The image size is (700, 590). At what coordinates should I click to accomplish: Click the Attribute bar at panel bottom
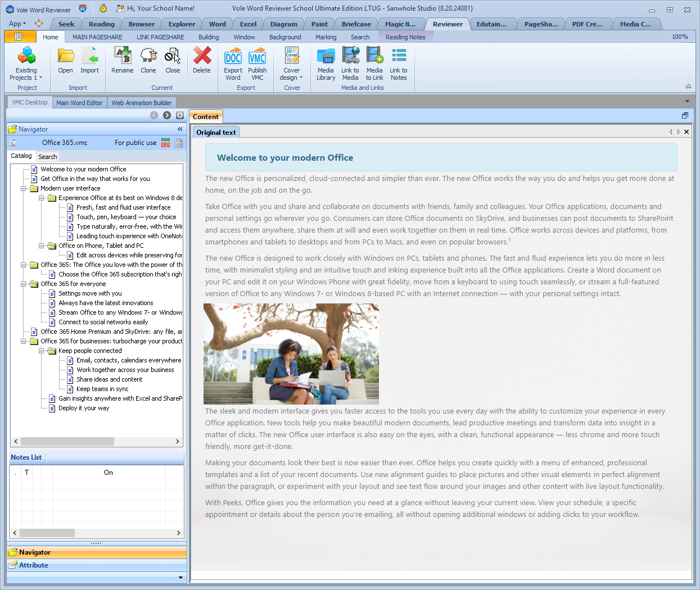tap(97, 565)
